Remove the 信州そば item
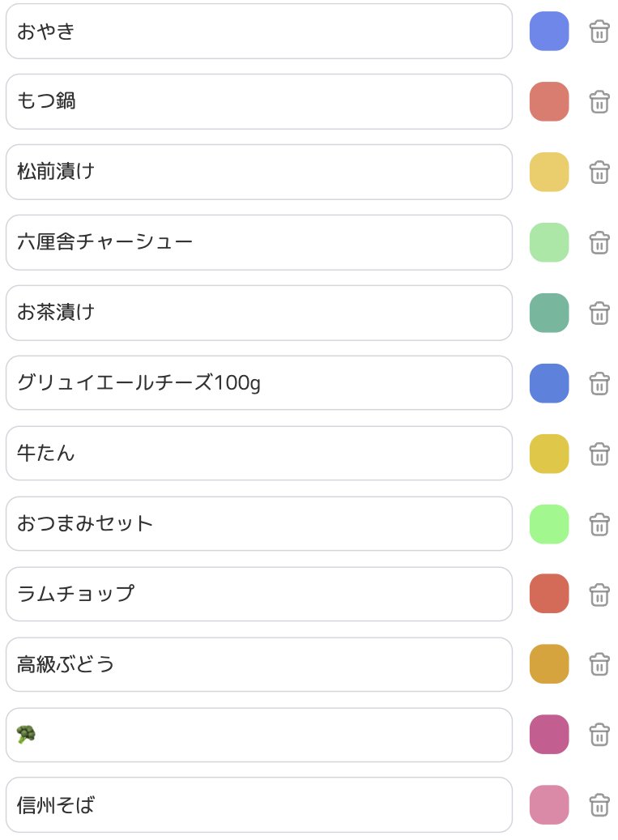The width and height of the screenshot is (618, 840). (599, 805)
